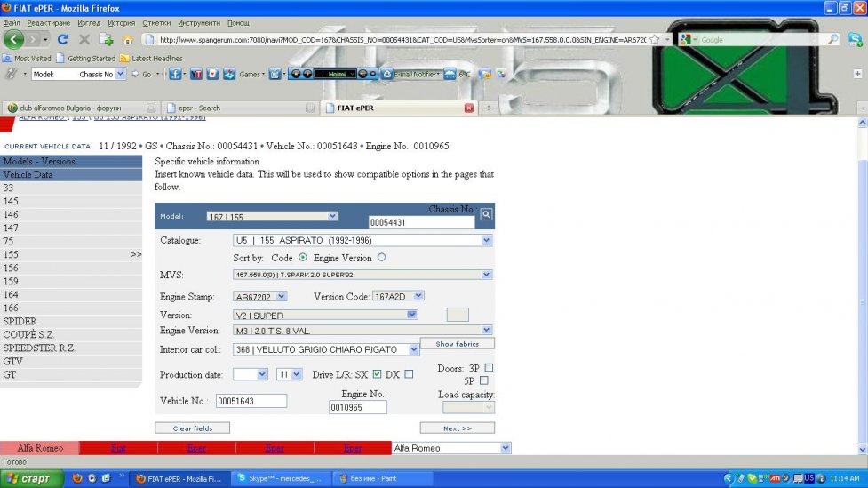Select the Engine Version sort radio button
The image size is (868, 488).
click(x=382, y=258)
